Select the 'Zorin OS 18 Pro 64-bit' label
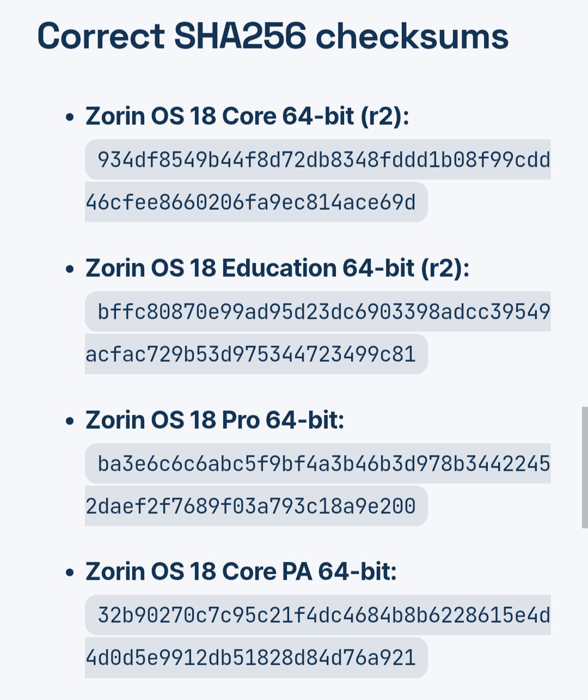This screenshot has height=700, width=588. pos(215,420)
